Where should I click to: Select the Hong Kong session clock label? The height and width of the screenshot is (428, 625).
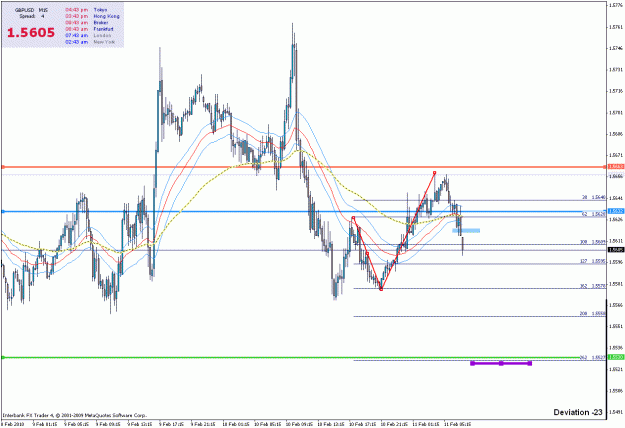(x=106, y=16)
